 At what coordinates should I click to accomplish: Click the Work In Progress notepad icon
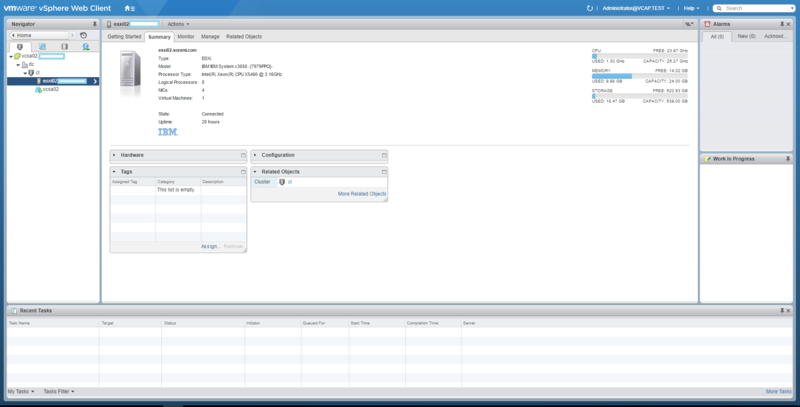point(708,159)
